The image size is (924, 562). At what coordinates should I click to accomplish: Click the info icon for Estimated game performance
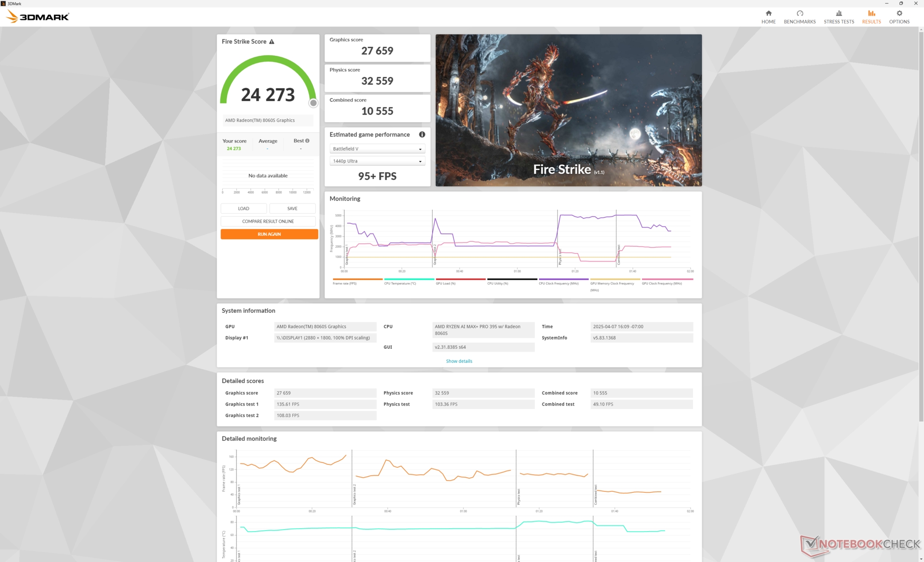[422, 135]
